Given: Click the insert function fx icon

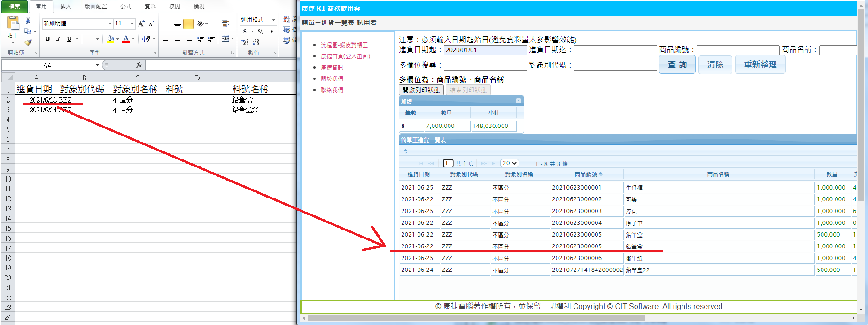Looking at the screenshot, I should point(139,65).
